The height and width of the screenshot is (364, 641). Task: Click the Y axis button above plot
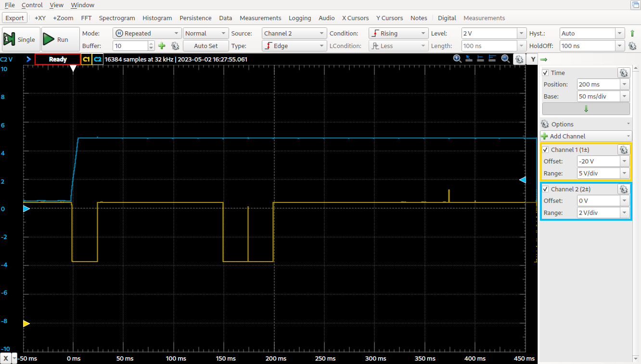tap(533, 59)
